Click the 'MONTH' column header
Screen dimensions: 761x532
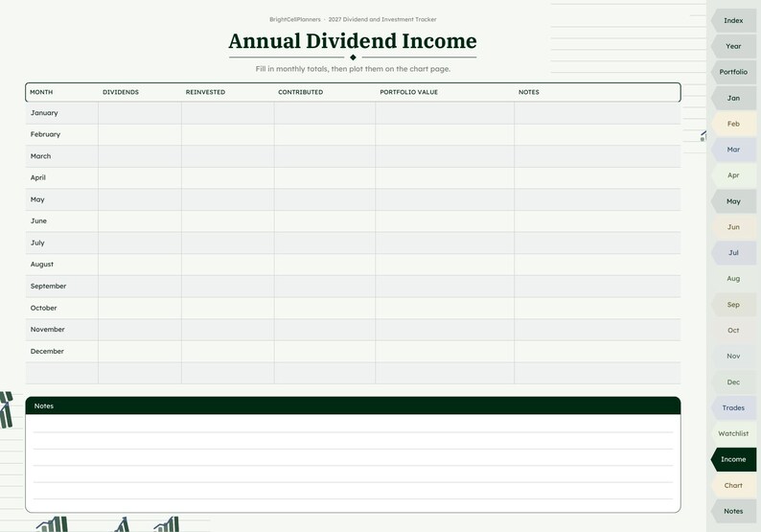(x=41, y=92)
